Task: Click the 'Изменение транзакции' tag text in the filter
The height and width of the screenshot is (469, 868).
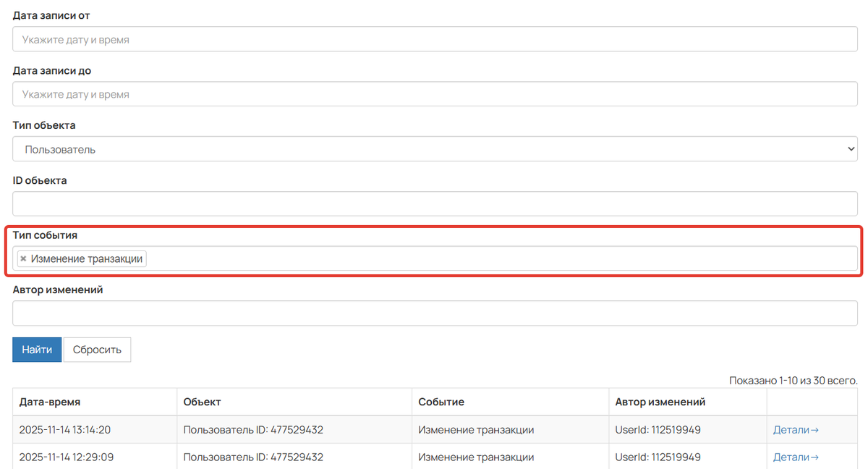Action: click(x=86, y=259)
